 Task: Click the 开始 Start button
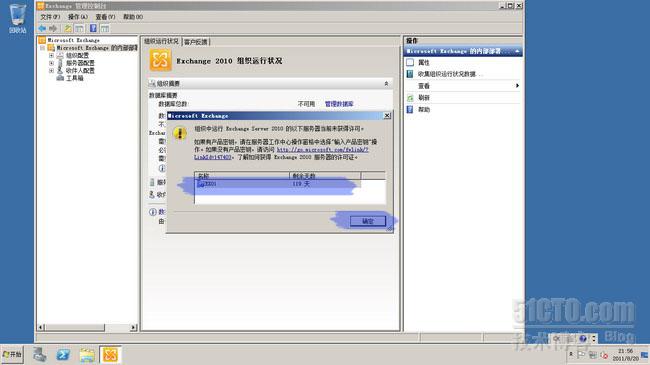(12, 355)
